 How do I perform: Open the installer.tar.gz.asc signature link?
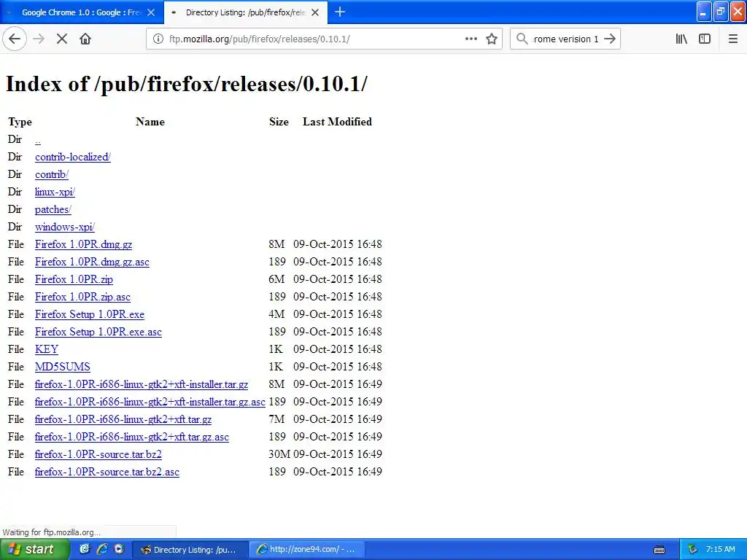150,402
